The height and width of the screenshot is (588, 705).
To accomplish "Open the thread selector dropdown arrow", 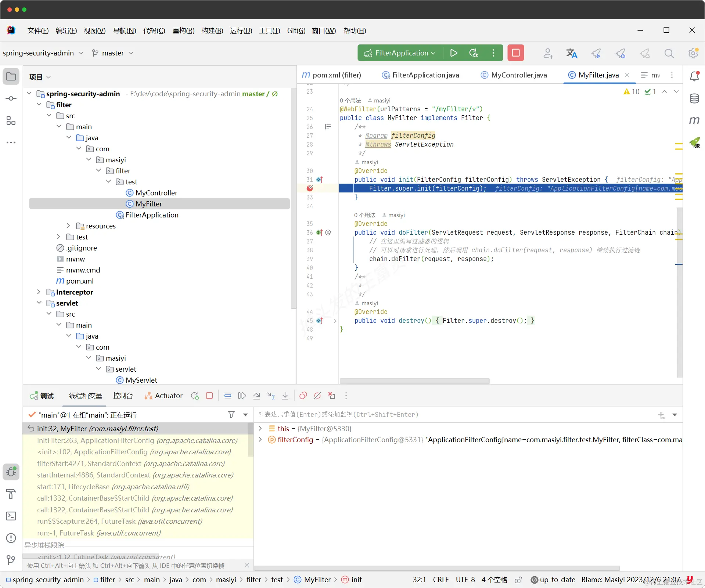I will pos(245,415).
